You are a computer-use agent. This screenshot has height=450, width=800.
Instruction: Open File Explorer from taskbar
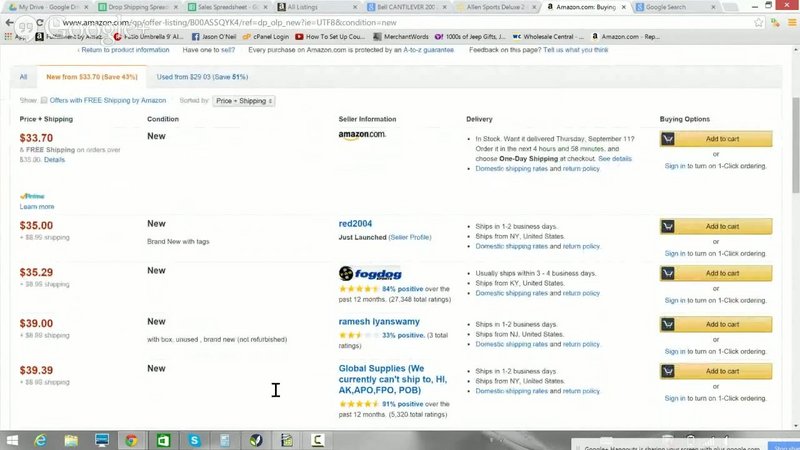coord(71,440)
